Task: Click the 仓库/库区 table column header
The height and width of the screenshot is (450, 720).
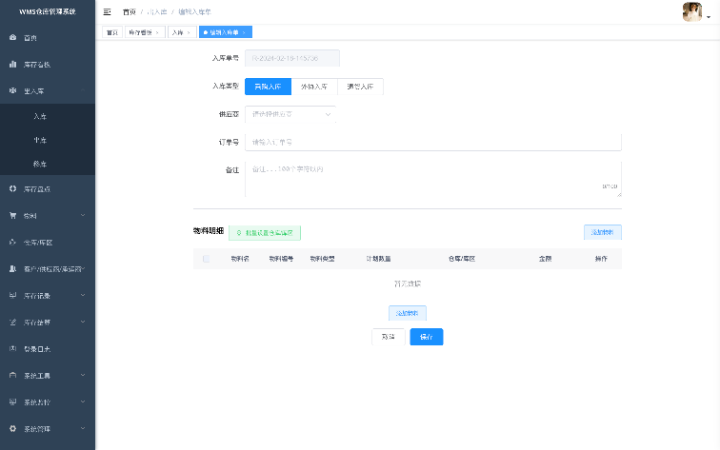Action: [x=462, y=259]
